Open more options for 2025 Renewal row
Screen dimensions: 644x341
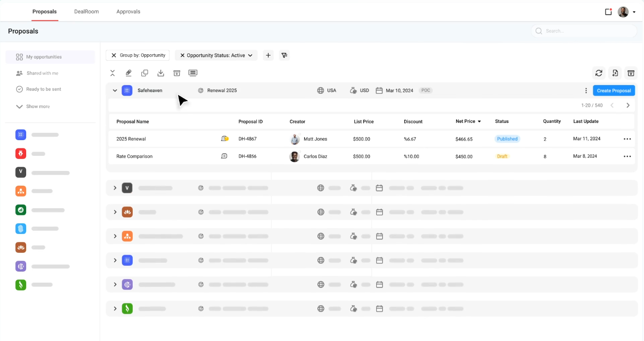(627, 139)
